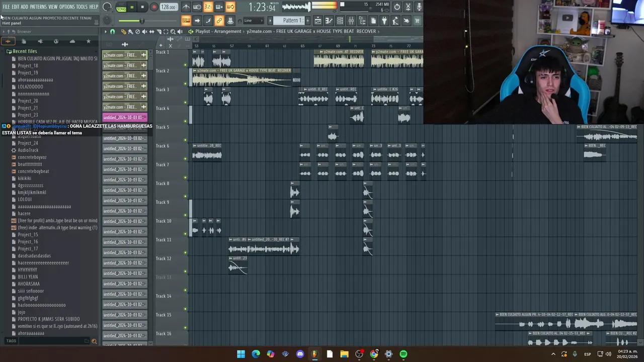The width and height of the screenshot is (644, 362).
Task: Toggle the 3-2-1 recording countdown
Action: pyautogui.click(x=208, y=7)
